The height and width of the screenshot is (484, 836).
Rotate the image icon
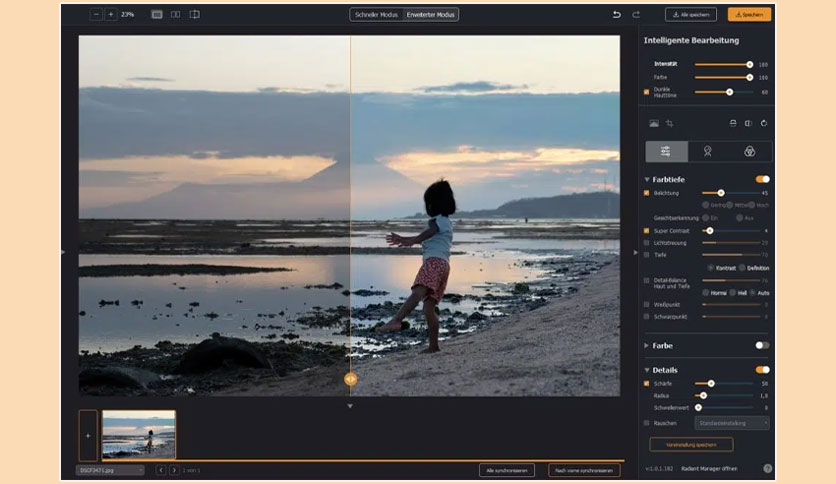coord(763,123)
